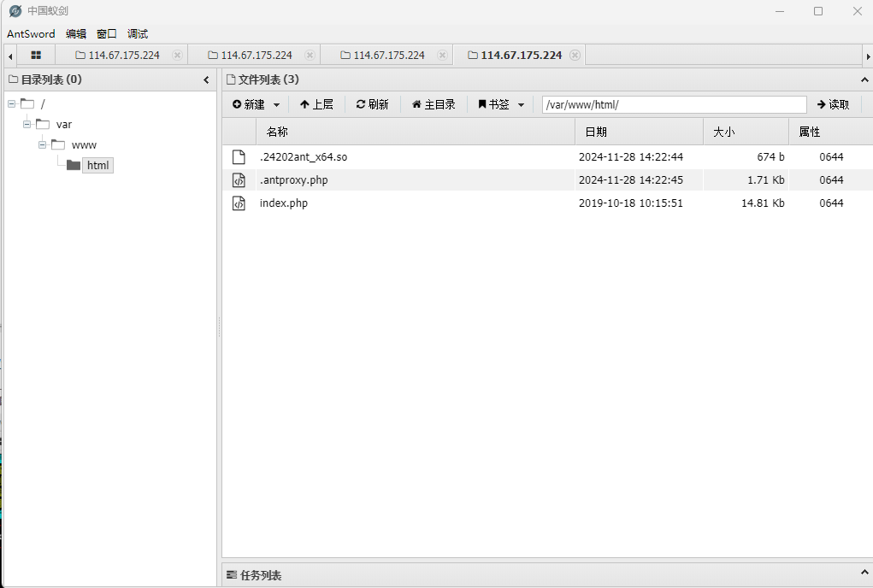
Task: Select the html folder in tree
Action: (x=97, y=165)
